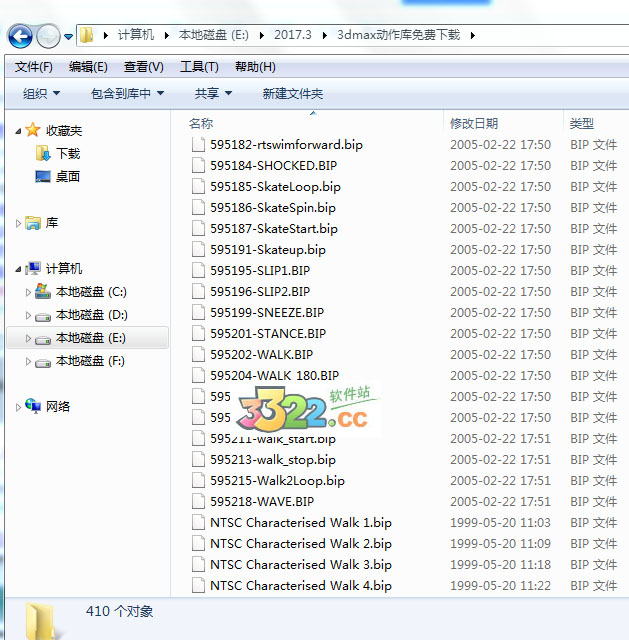Screen dimensions: 629x640
Task: Click file icon of NTSC Characterised Walk 1.bip
Action: [198, 522]
